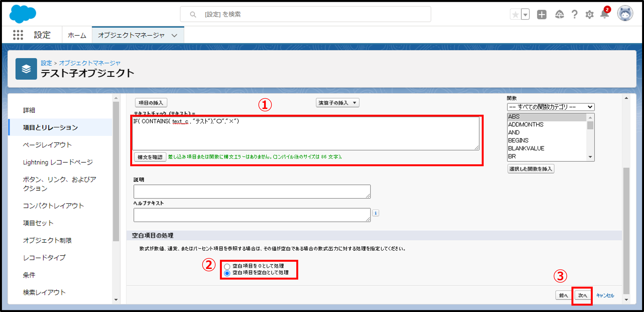Click into the 説明 text area
This screenshot has height=312, width=644.
coord(252,192)
